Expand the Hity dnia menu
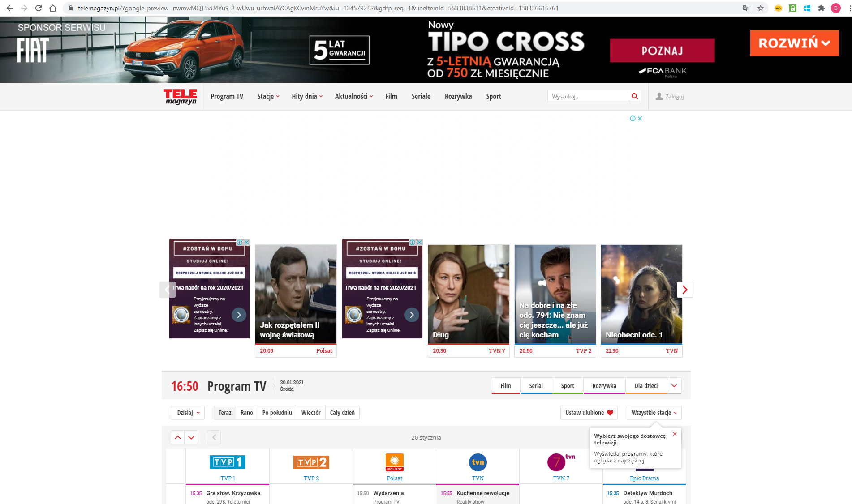This screenshot has width=852, height=504. 307,96
